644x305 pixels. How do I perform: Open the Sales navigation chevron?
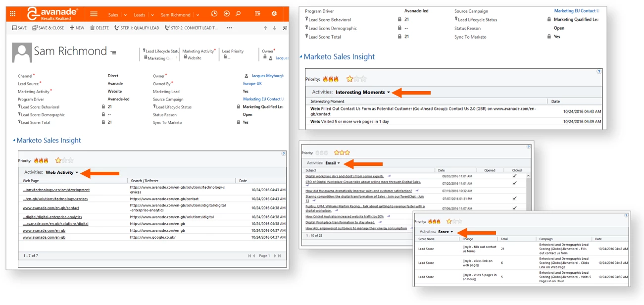point(125,15)
